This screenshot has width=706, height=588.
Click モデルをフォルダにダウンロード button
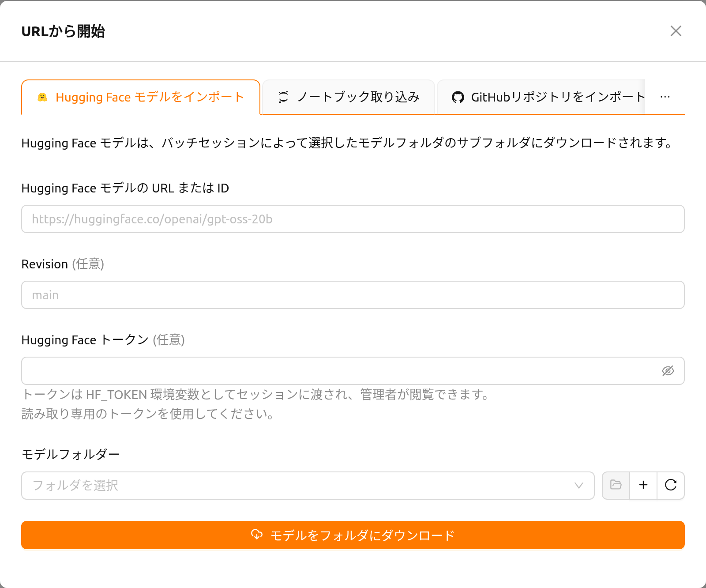[x=353, y=535]
